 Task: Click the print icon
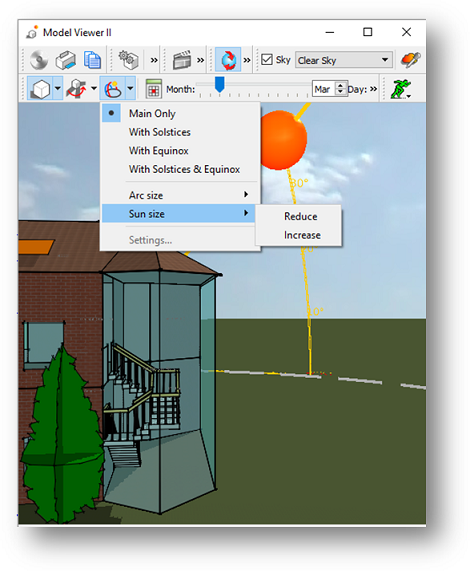[66, 60]
